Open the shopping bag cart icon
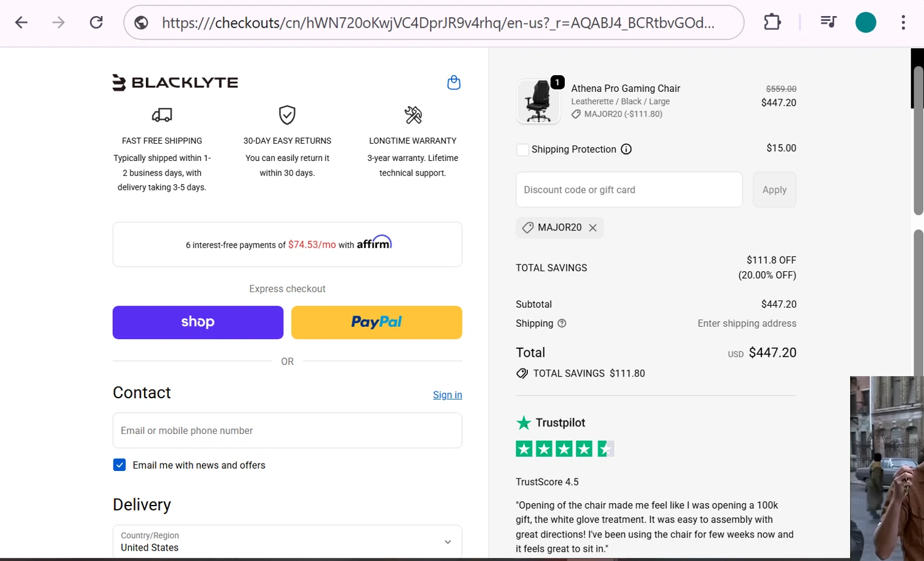This screenshot has height=561, width=924. click(x=453, y=83)
